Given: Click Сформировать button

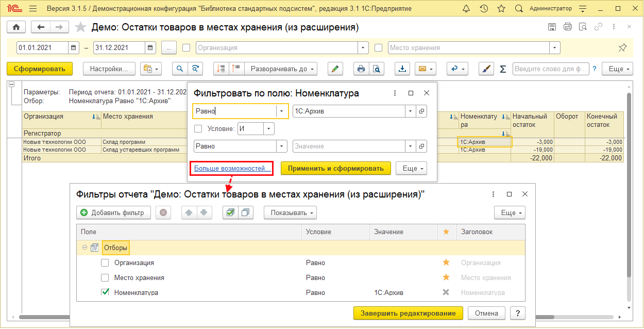Looking at the screenshot, I should [40, 69].
